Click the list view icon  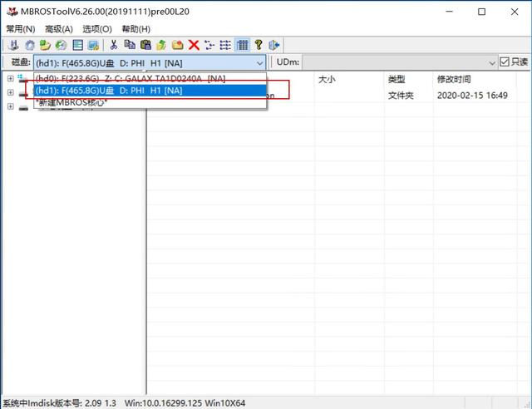point(225,45)
